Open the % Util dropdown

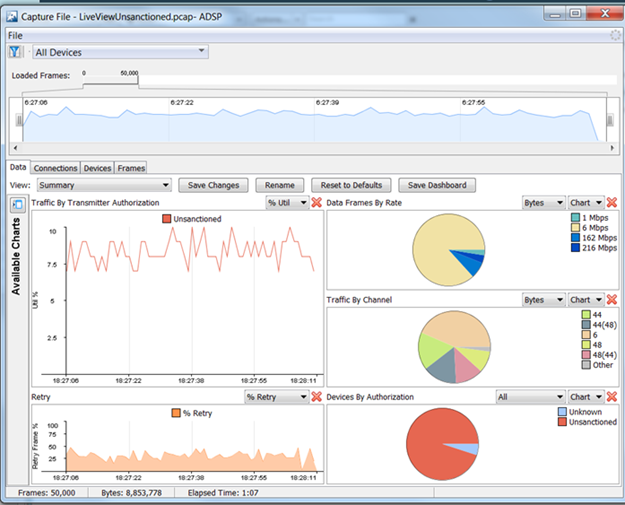287,202
